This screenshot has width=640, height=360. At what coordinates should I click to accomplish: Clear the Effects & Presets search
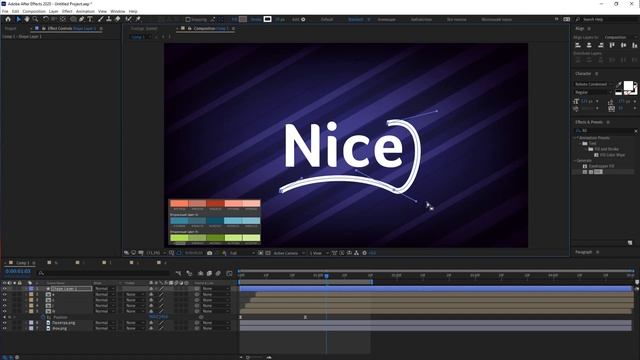(x=636, y=131)
